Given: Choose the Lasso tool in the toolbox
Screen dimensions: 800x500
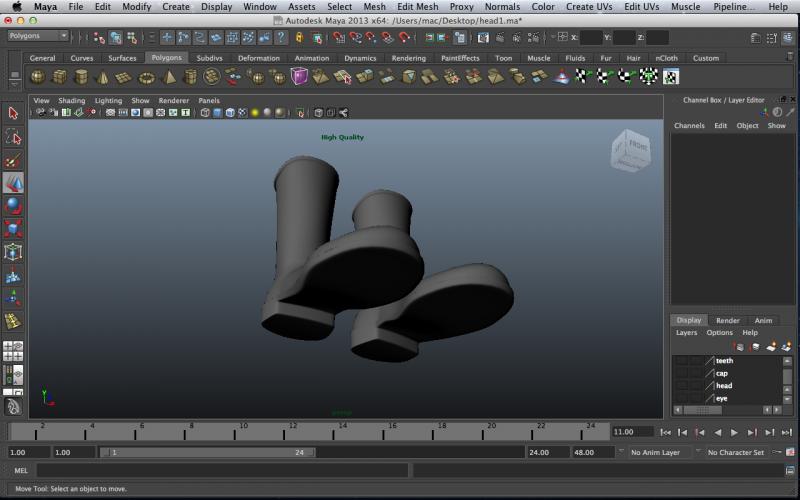Looking at the screenshot, I should (x=13, y=137).
